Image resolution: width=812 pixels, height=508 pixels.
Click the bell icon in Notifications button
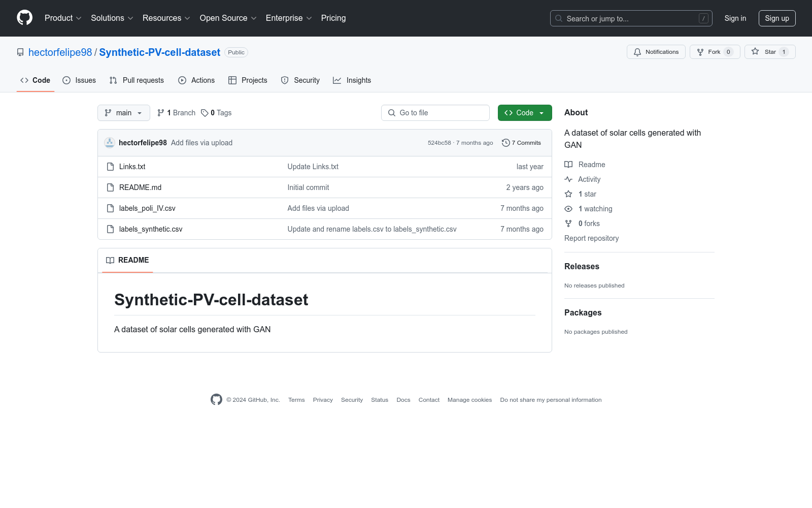tap(637, 52)
